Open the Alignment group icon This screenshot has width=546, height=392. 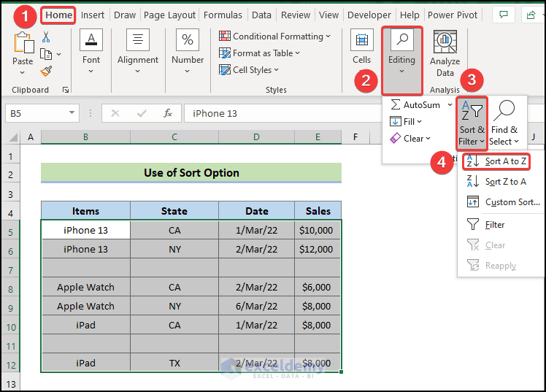pos(138,40)
